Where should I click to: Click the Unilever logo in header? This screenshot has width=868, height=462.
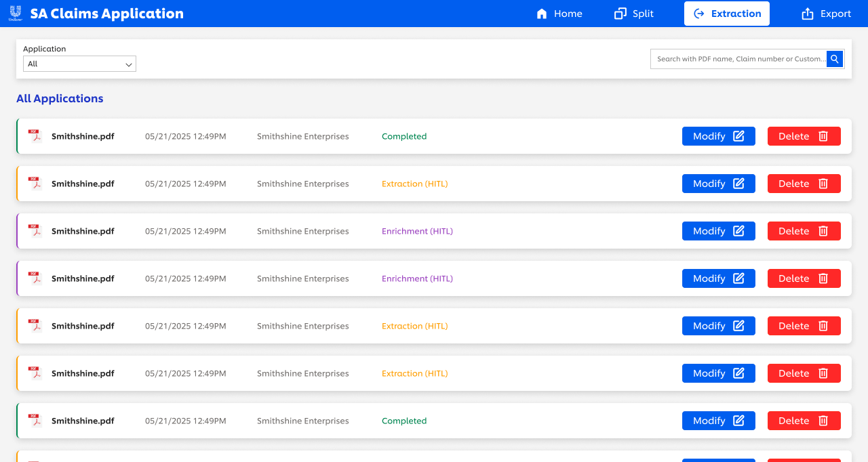[x=15, y=14]
